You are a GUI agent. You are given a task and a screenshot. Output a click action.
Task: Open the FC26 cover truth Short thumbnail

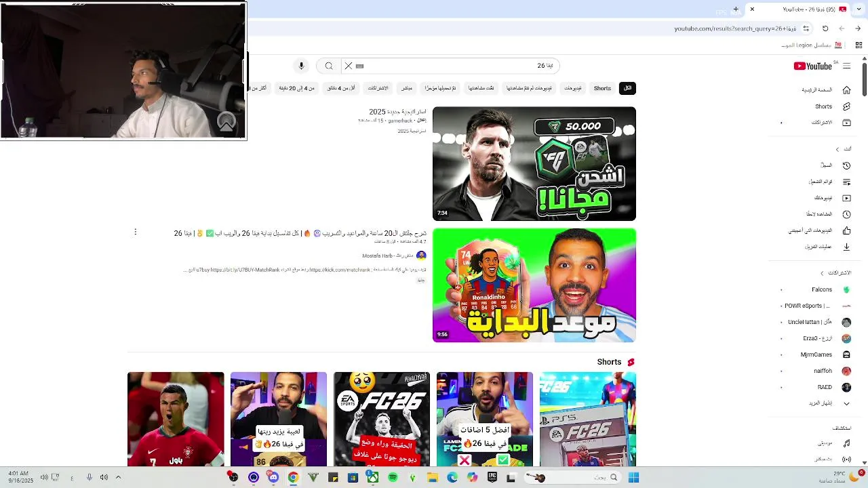pyautogui.click(x=382, y=419)
